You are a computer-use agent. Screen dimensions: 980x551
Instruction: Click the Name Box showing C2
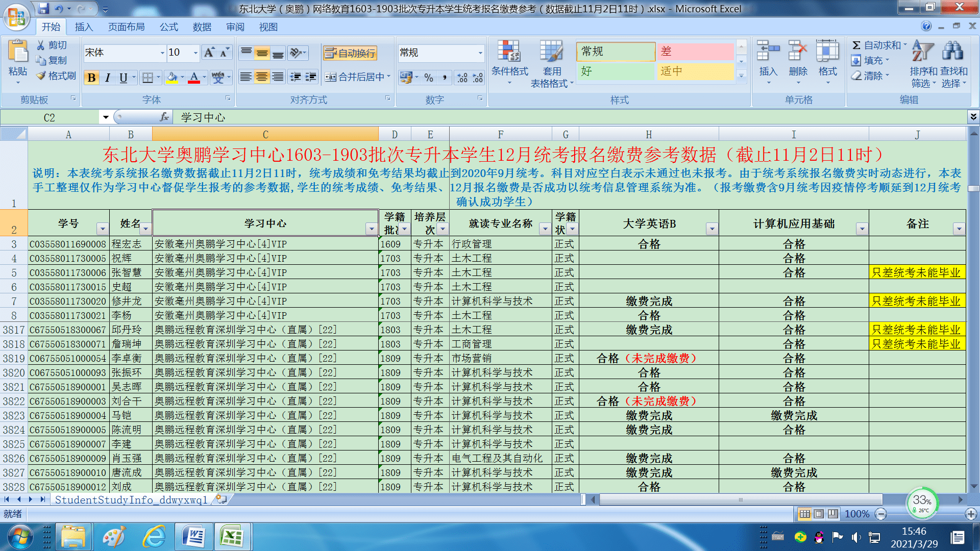click(50, 117)
